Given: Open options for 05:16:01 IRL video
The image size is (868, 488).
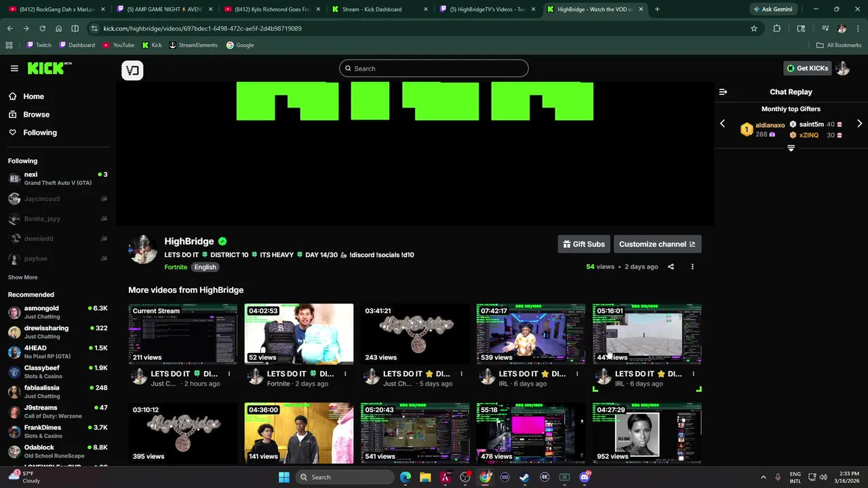Looking at the screenshot, I should coord(693,373).
